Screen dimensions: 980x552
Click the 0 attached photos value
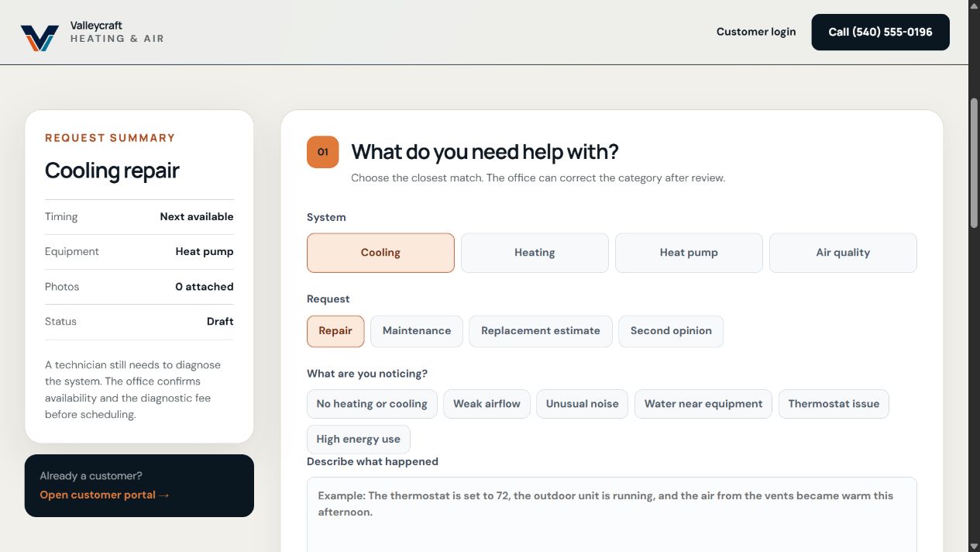[205, 287]
